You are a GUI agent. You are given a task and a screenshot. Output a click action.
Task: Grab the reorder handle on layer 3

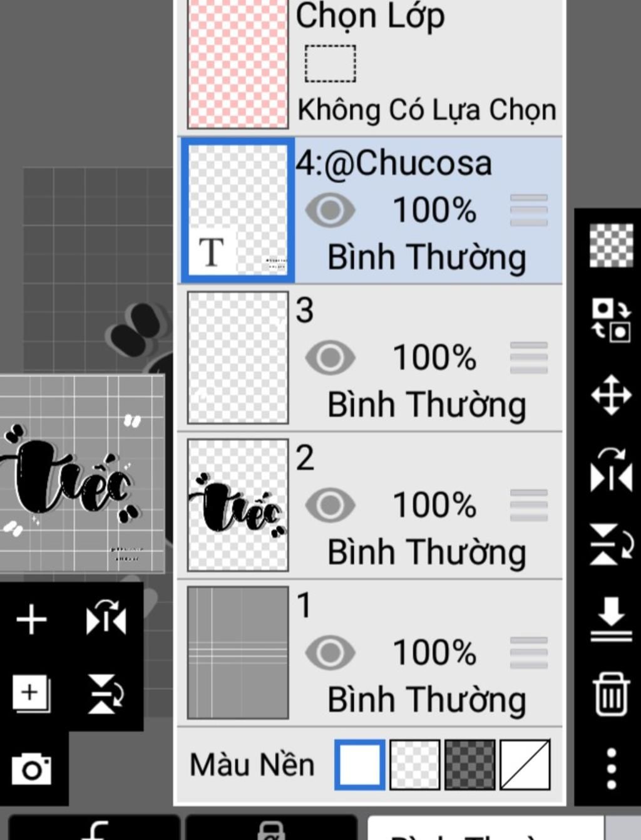529,358
